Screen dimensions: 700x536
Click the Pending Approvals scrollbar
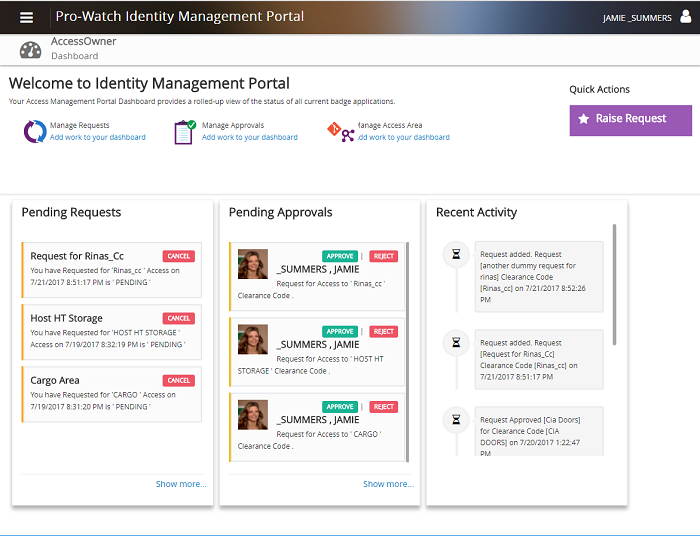(x=407, y=352)
